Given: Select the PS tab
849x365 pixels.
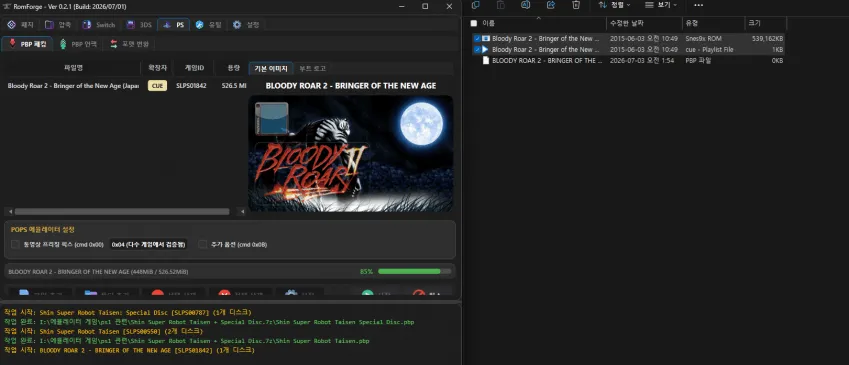Looking at the screenshot, I should tap(173, 25).
